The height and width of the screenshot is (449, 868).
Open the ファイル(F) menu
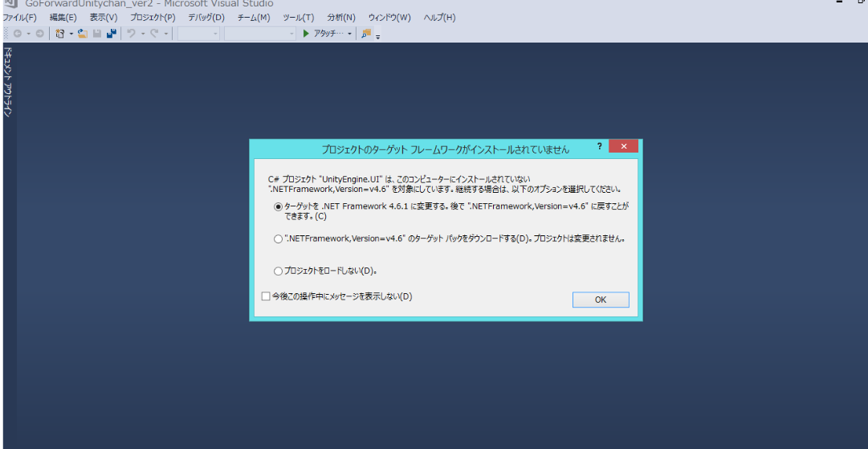click(19, 17)
